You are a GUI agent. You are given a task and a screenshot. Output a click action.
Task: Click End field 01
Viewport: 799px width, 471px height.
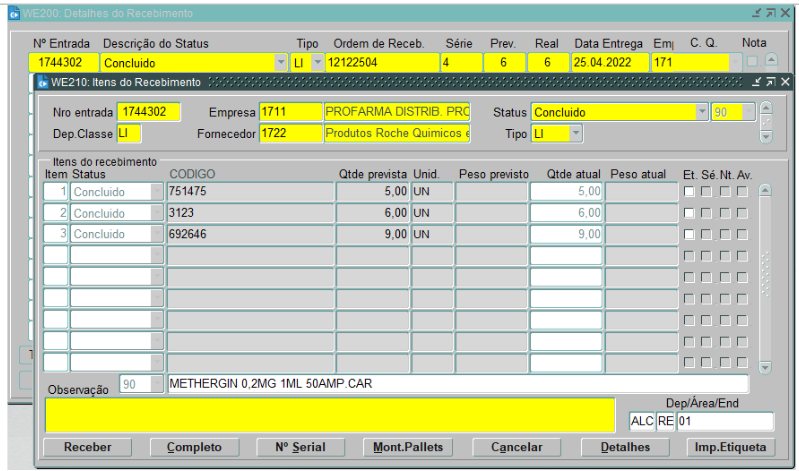coord(725,421)
